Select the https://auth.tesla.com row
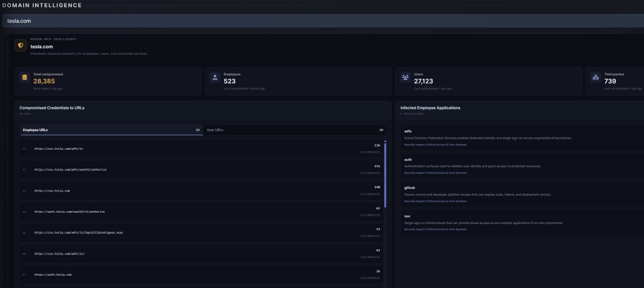 coord(201,275)
